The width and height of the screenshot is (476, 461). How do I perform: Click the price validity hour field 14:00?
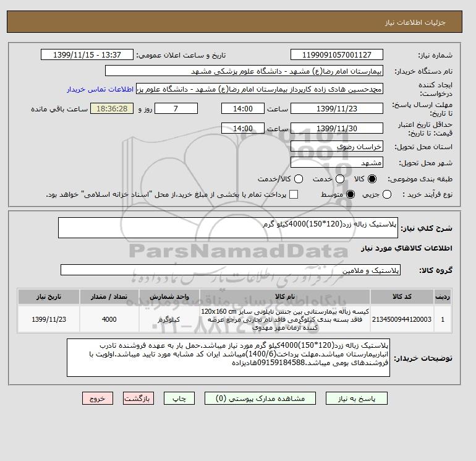tap(243, 128)
